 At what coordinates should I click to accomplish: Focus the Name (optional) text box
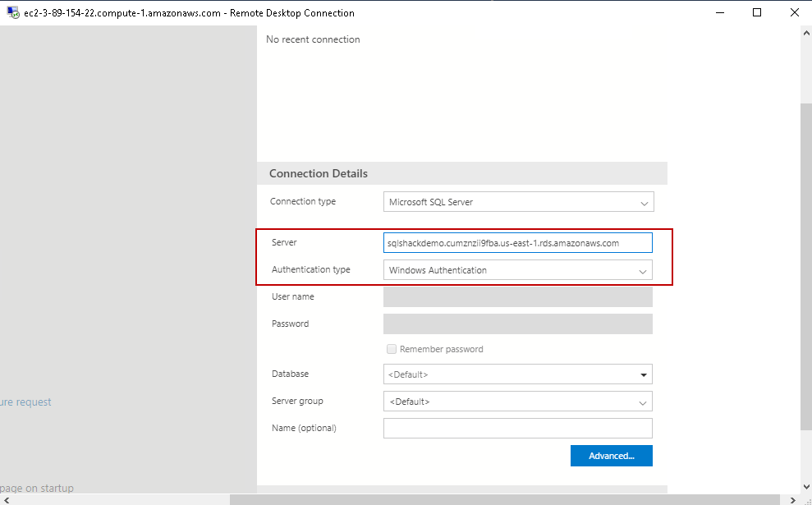click(x=517, y=429)
